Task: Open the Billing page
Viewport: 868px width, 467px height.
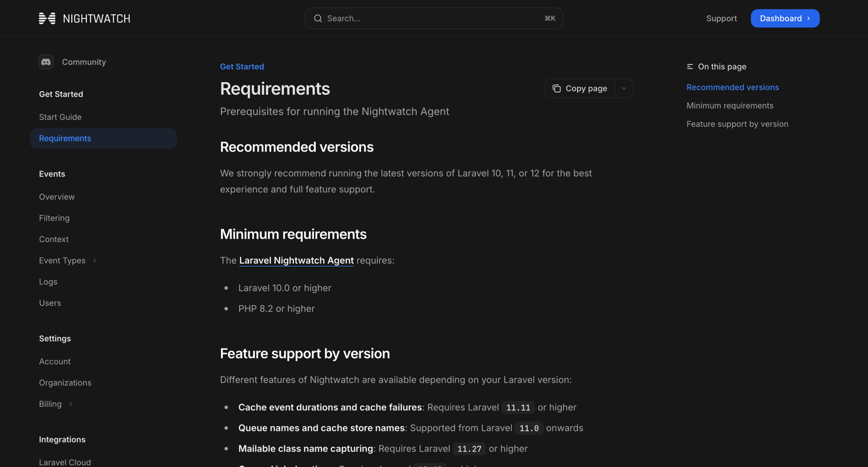Action: (50, 404)
